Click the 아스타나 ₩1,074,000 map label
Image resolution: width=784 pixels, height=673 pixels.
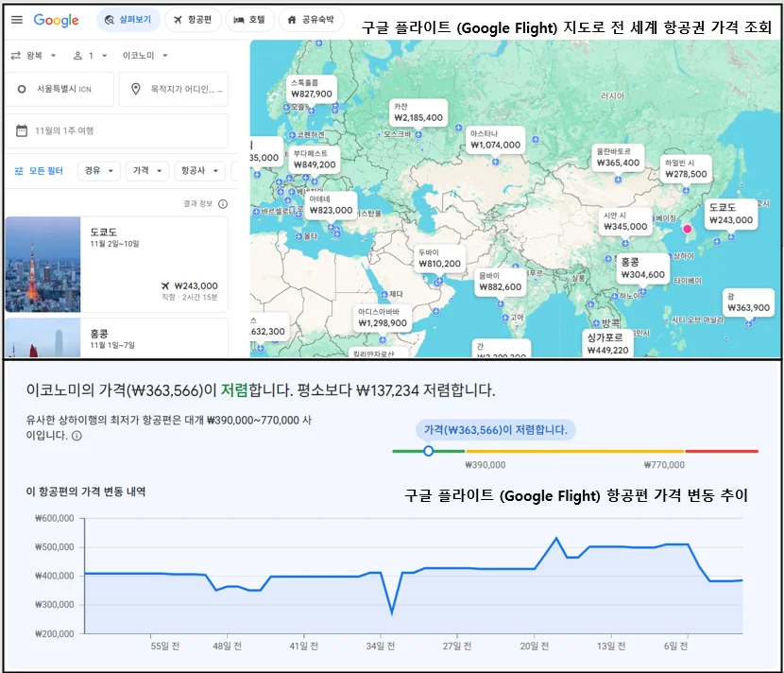[x=496, y=140]
